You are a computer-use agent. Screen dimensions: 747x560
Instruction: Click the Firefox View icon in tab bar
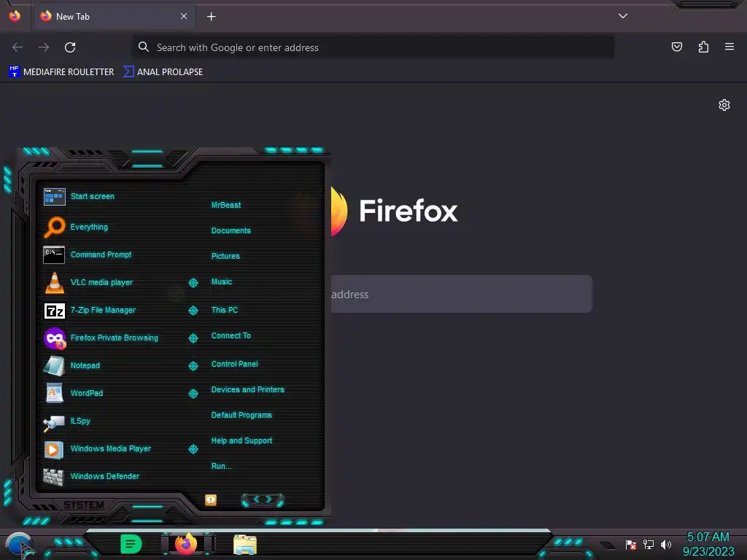pos(15,16)
